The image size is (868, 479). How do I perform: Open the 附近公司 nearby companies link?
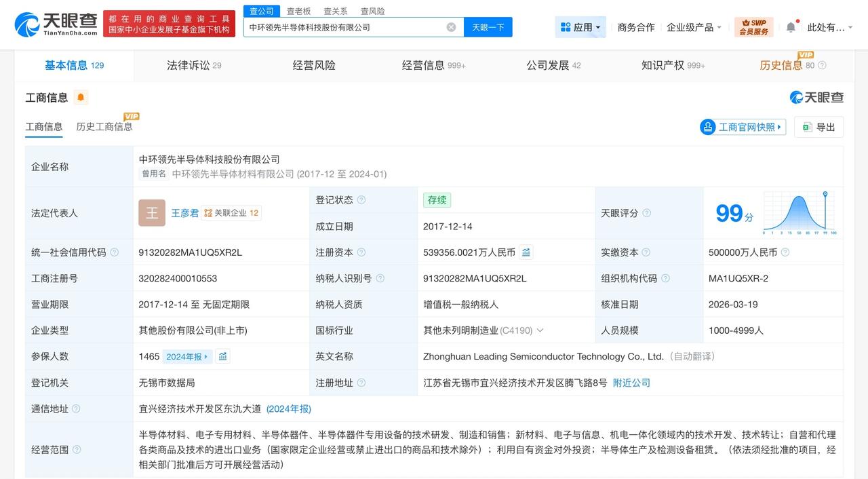click(x=631, y=382)
